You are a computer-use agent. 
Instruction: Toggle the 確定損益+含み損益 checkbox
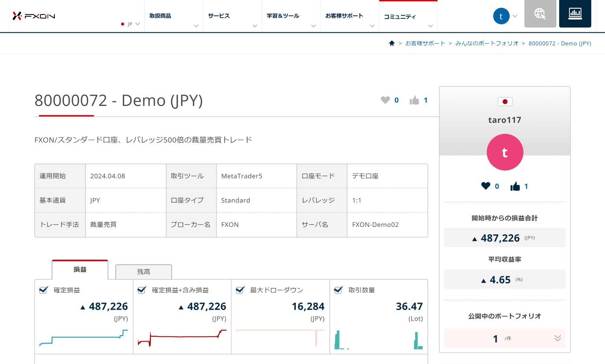click(x=142, y=290)
